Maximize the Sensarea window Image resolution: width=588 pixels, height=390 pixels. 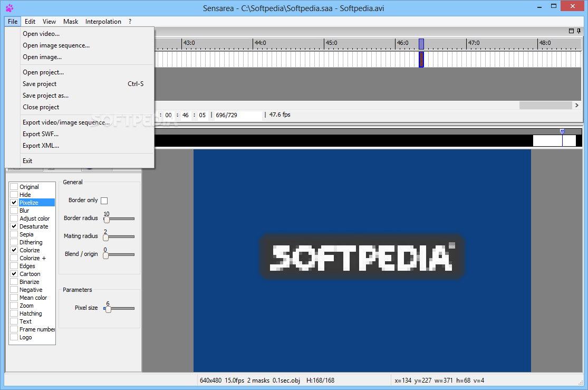pyautogui.click(x=554, y=6)
